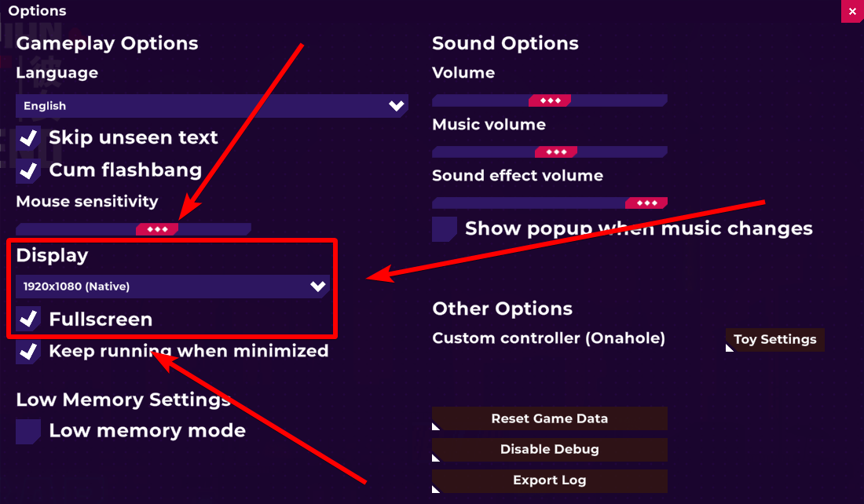Enable Low memory mode

pyautogui.click(x=28, y=431)
